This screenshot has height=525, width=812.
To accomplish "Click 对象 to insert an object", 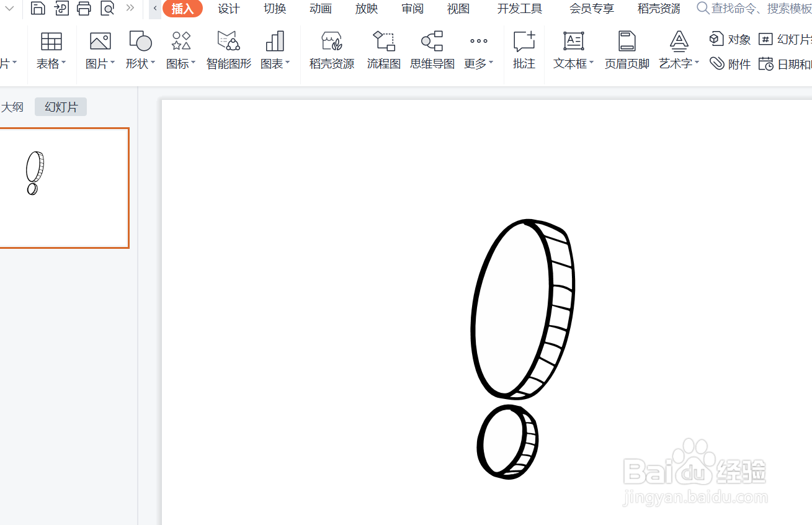I will tap(730, 39).
